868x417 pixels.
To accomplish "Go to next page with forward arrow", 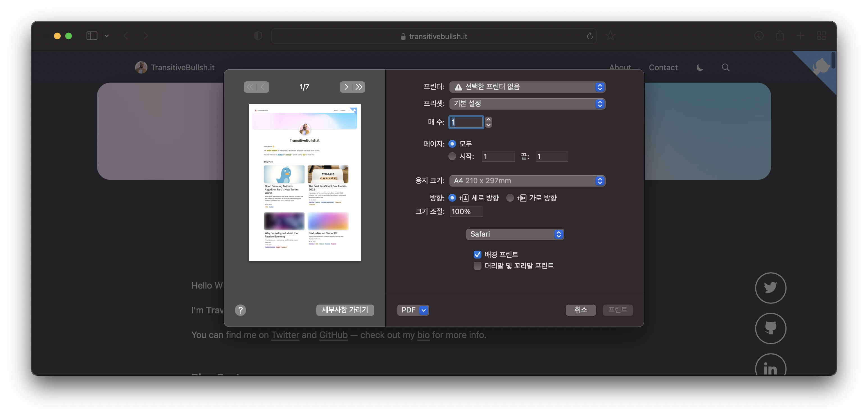I will tap(346, 87).
